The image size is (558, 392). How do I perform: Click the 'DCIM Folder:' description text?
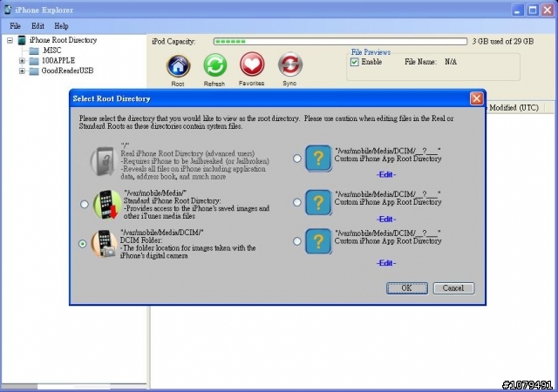coord(141,240)
